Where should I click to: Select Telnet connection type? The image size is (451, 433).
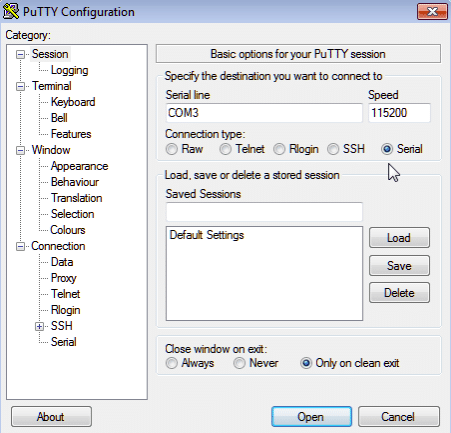point(225,149)
